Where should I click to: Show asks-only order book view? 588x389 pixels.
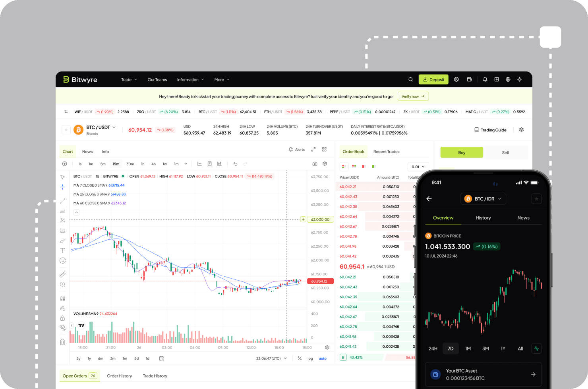click(x=364, y=167)
